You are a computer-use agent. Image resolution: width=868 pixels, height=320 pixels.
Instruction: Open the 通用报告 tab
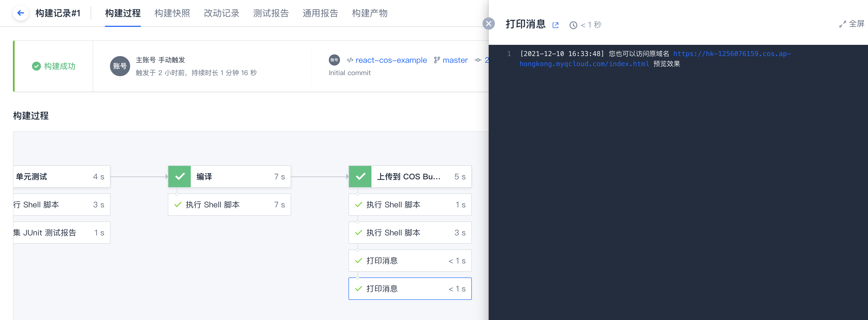[320, 13]
